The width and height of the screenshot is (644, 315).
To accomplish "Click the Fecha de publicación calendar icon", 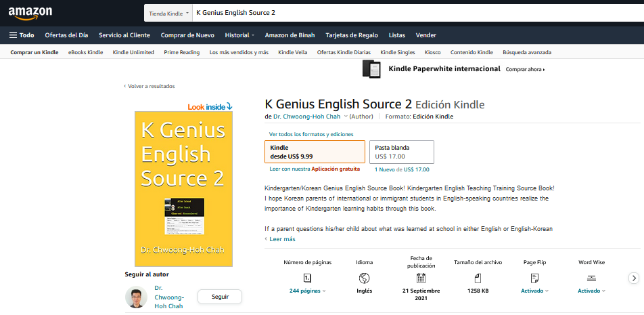I will pos(421,278).
